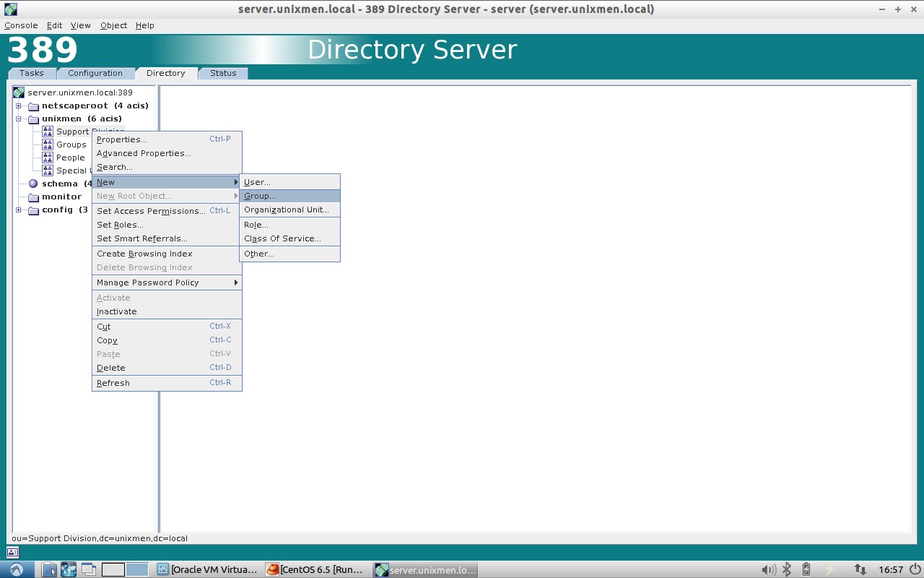The height and width of the screenshot is (578, 924).
Task: Select Role... in New submenu
Action: click(x=289, y=225)
